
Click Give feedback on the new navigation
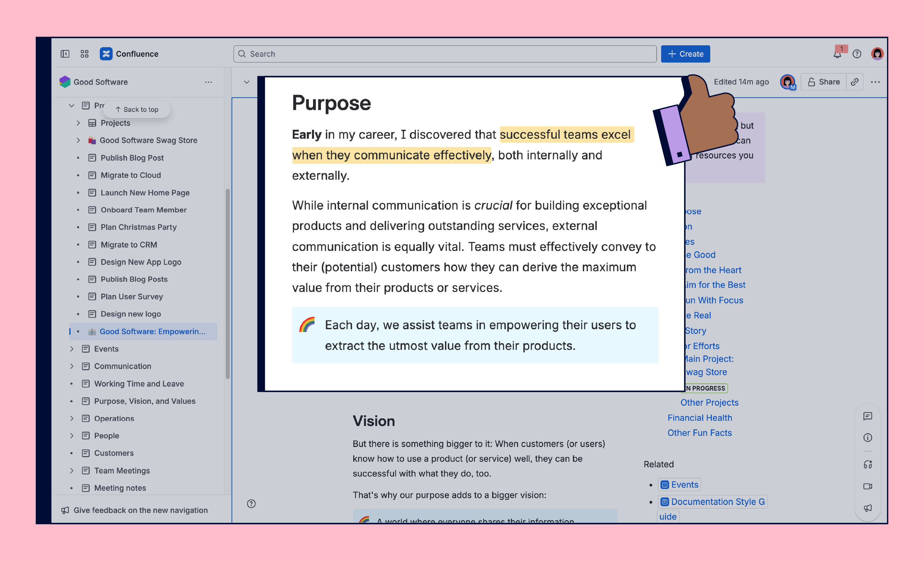[x=141, y=510]
